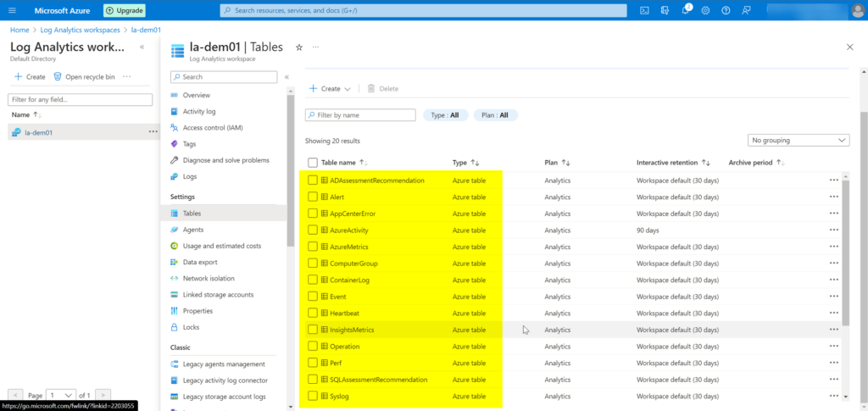The image size is (868, 411).
Task: Open Legacy agents management
Action: [224, 364]
